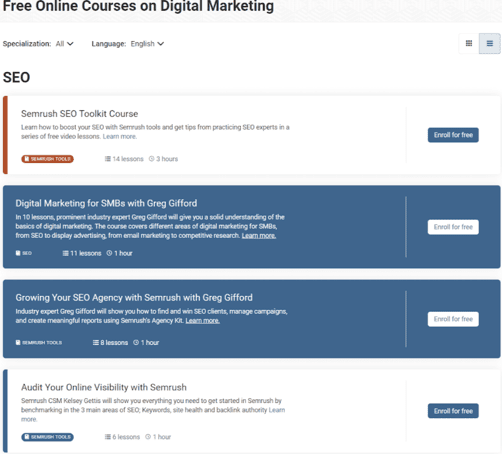Screen dimensions: 503x454
Task: Click the blue Semrush Tools badge on Audit course
Action: coord(47,437)
